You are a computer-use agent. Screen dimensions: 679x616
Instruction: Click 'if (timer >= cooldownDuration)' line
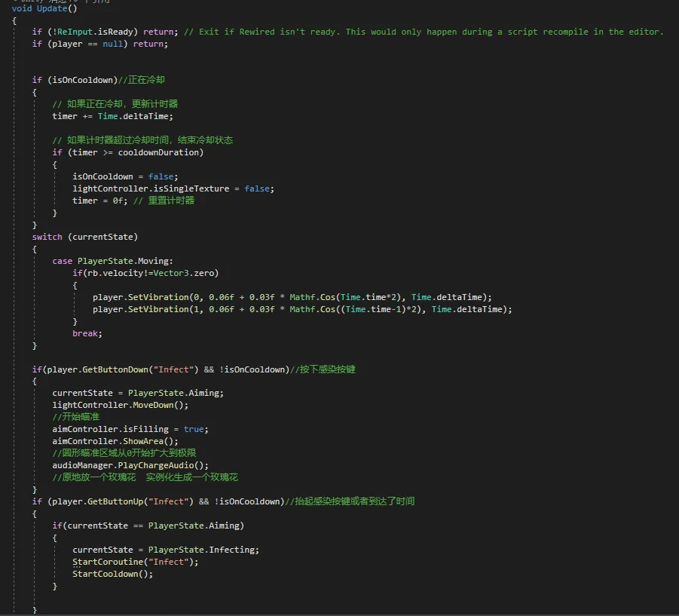128,152
